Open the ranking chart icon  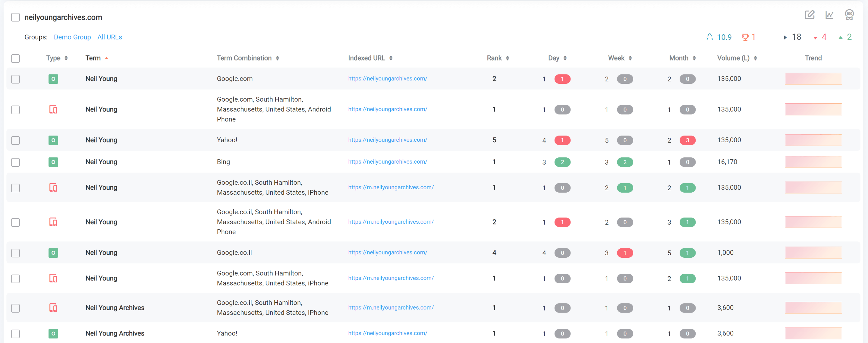(829, 15)
